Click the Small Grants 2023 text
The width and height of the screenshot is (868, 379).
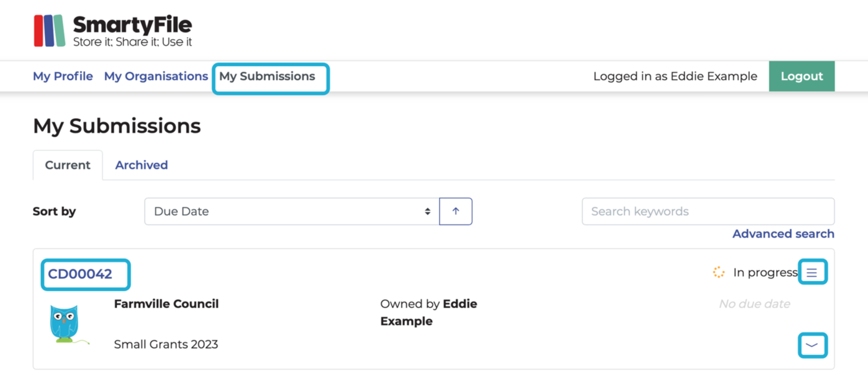(166, 344)
